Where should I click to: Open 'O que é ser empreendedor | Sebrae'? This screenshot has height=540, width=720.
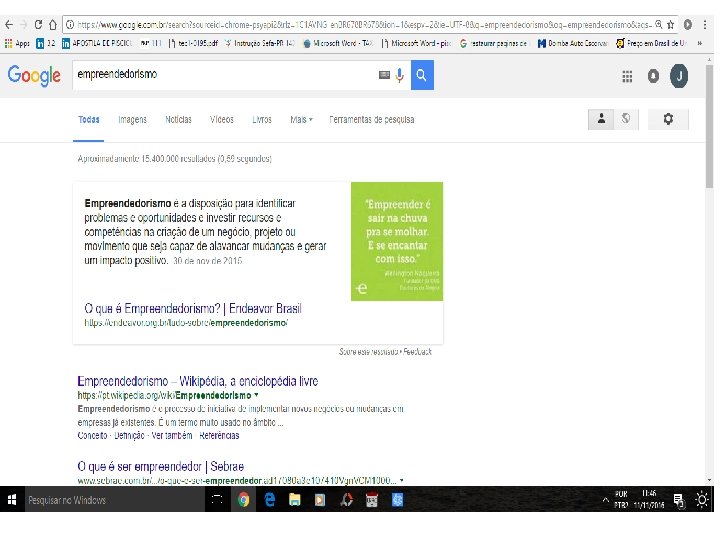pyautogui.click(x=160, y=467)
